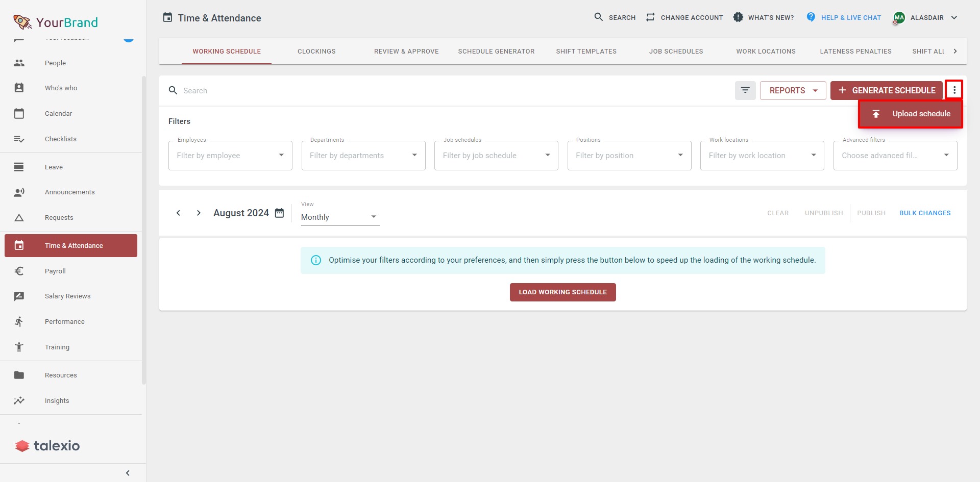
Task: Open Filter by departments dropdown
Action: [363, 156]
